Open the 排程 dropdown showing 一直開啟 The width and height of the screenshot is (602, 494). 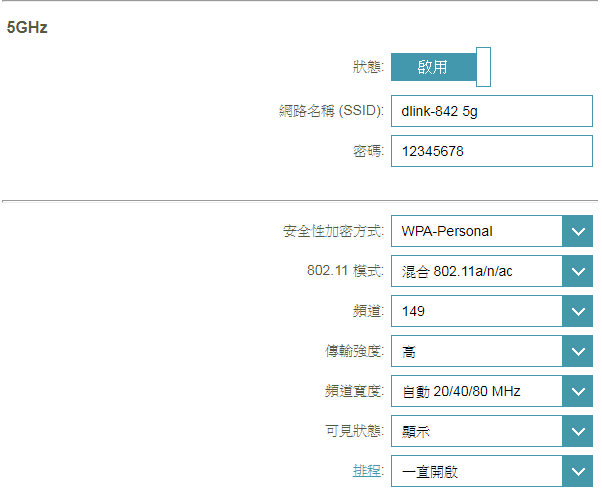(492, 471)
